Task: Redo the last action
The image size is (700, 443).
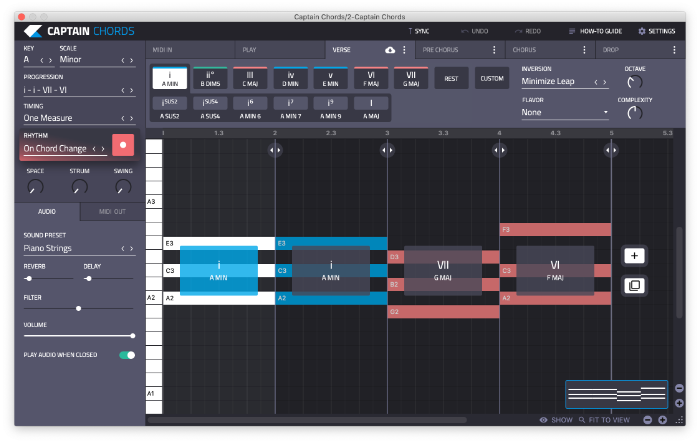Action: (x=528, y=31)
